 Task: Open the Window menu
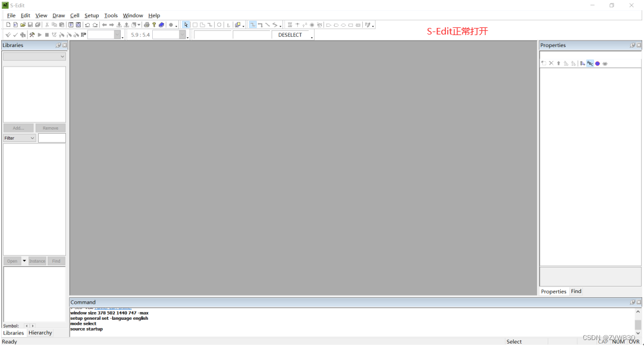(x=133, y=15)
